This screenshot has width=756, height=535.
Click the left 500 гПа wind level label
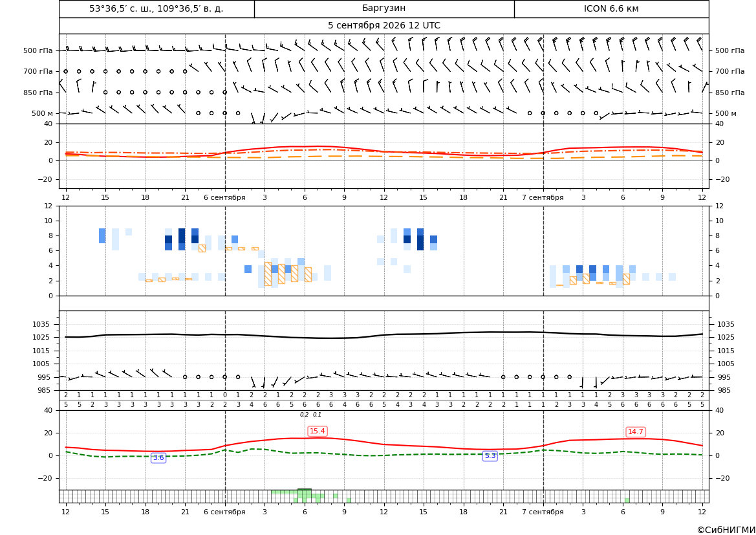38,50
